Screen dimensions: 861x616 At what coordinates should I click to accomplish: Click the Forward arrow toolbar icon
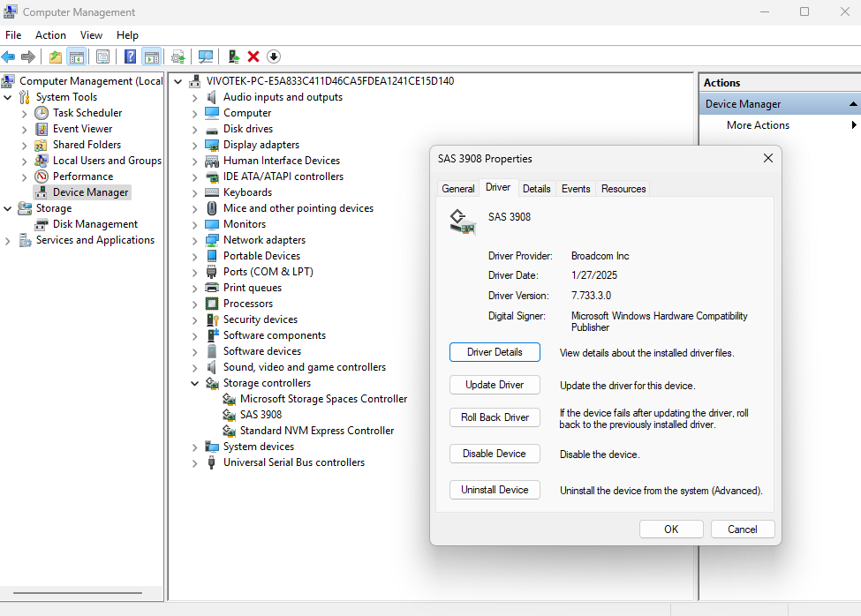[x=28, y=56]
